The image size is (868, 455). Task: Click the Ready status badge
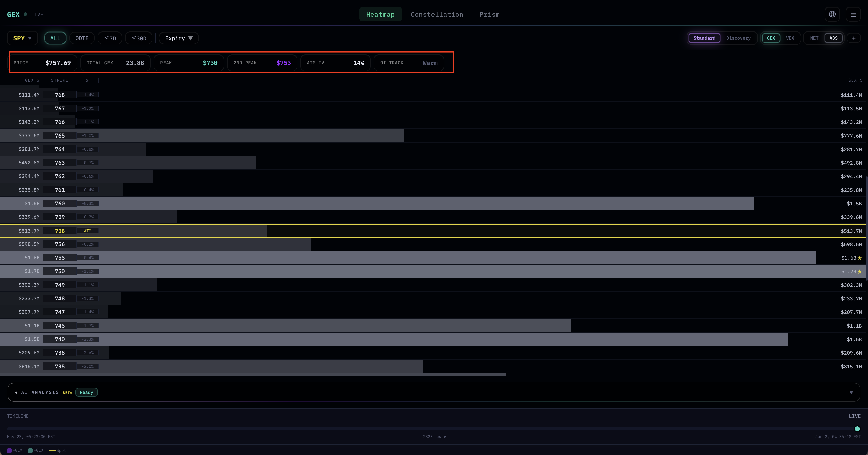(87, 392)
